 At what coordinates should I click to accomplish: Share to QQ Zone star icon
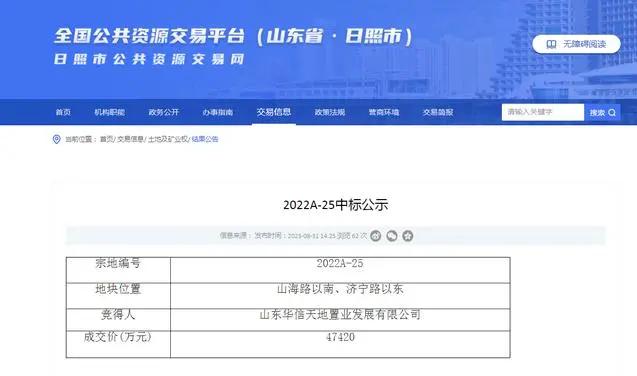coord(407,236)
